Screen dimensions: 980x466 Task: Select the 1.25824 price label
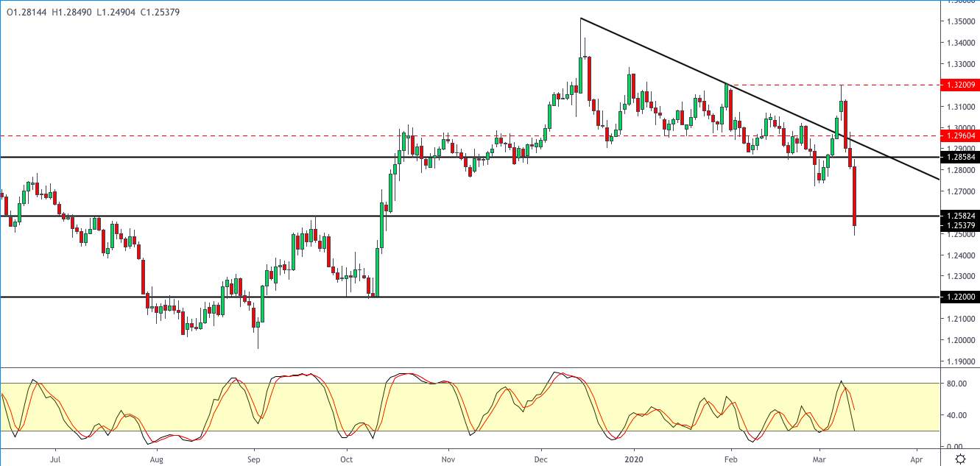(x=960, y=216)
